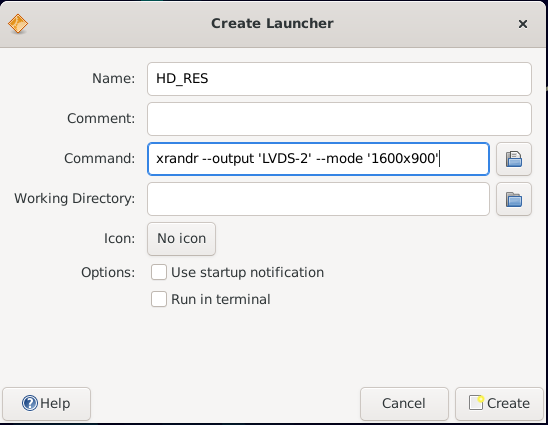Open the working directory folder chooser

click(x=514, y=199)
